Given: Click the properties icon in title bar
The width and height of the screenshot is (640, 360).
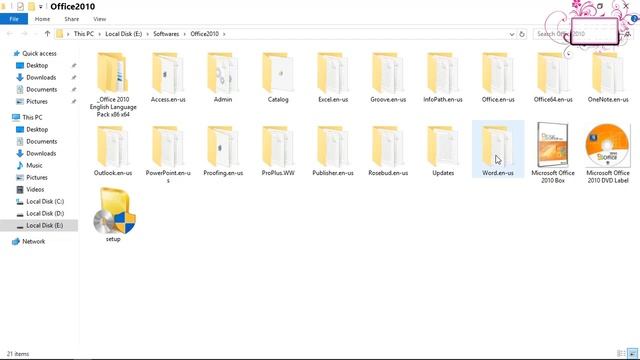Looking at the screenshot, I should [x=20, y=7].
